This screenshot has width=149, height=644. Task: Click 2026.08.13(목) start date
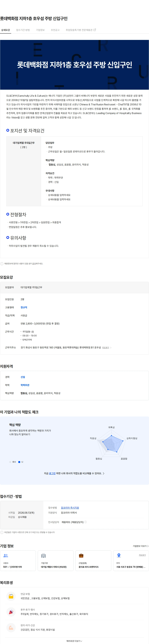[x=26, y=513]
